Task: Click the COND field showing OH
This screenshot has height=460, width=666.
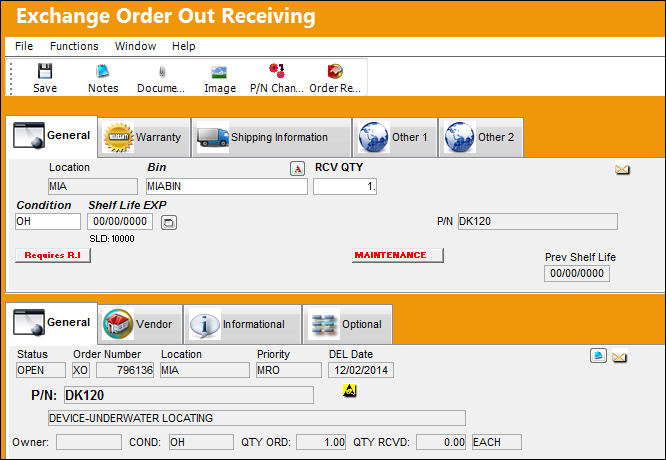Action: click(201, 442)
